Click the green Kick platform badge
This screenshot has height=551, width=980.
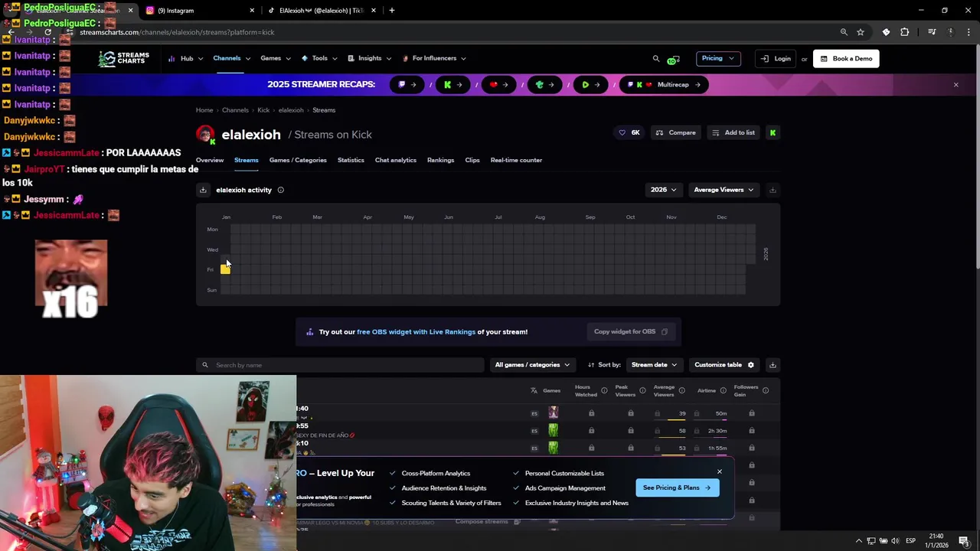coord(773,132)
